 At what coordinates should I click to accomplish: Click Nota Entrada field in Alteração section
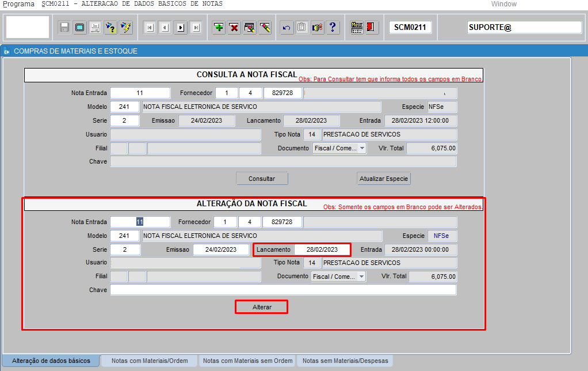[x=140, y=222]
